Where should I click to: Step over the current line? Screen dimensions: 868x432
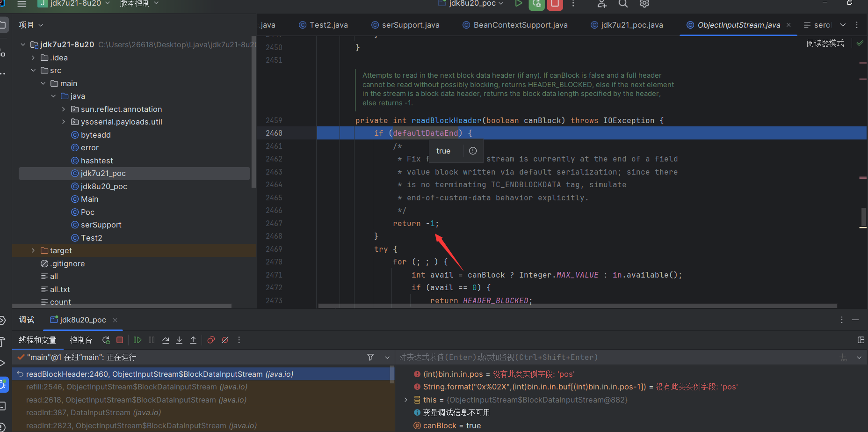tap(166, 340)
